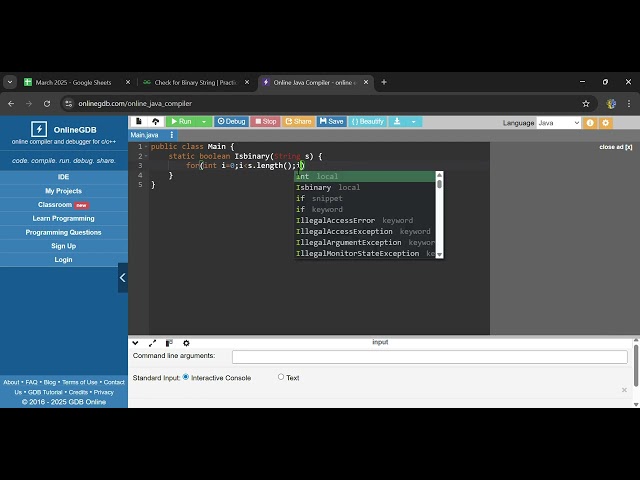Click Sign Up in sidebar

pos(63,246)
